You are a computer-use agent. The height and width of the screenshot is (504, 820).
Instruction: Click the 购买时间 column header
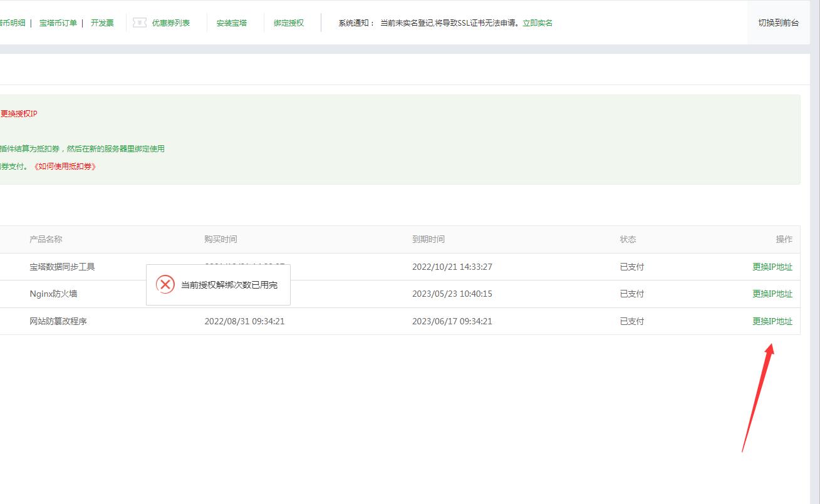pos(221,239)
